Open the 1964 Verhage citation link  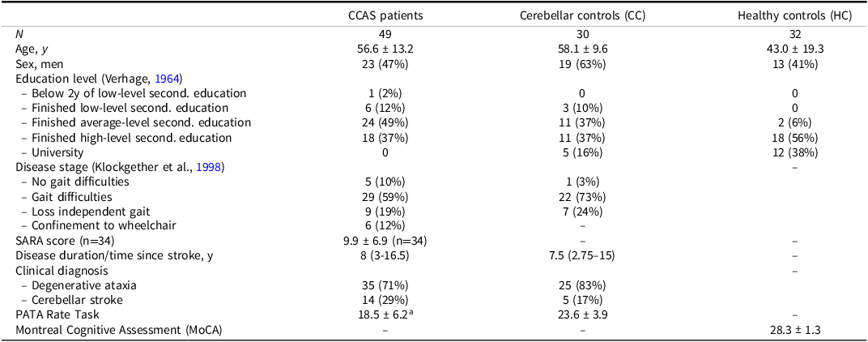pos(169,78)
